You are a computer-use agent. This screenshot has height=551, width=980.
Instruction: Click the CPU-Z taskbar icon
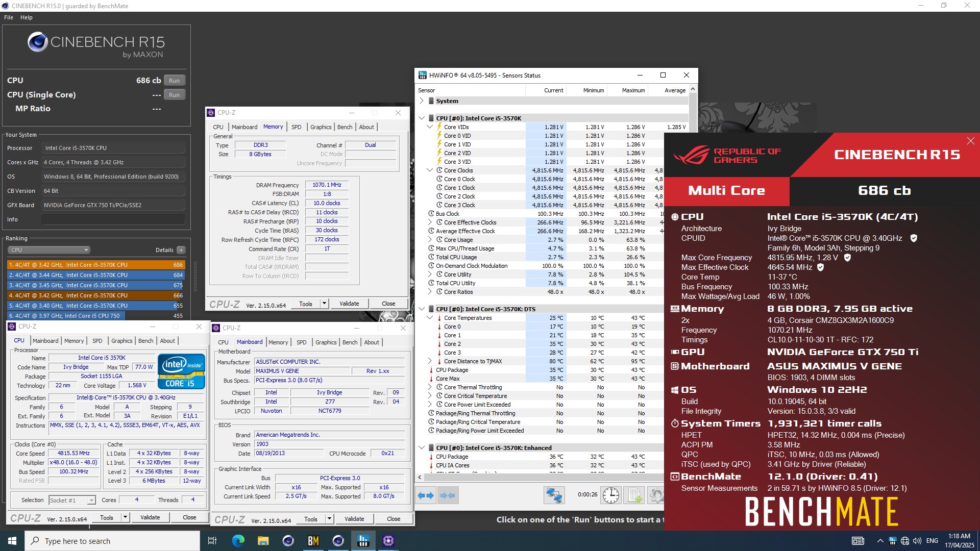pos(388,541)
